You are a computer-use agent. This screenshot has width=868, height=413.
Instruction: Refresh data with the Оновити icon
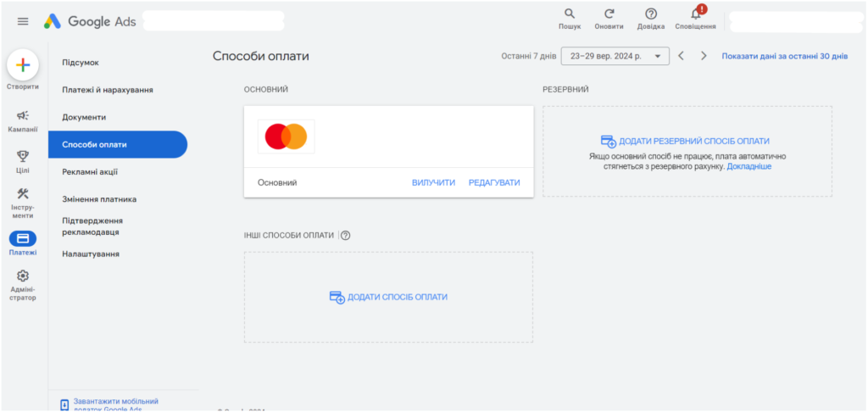609,14
